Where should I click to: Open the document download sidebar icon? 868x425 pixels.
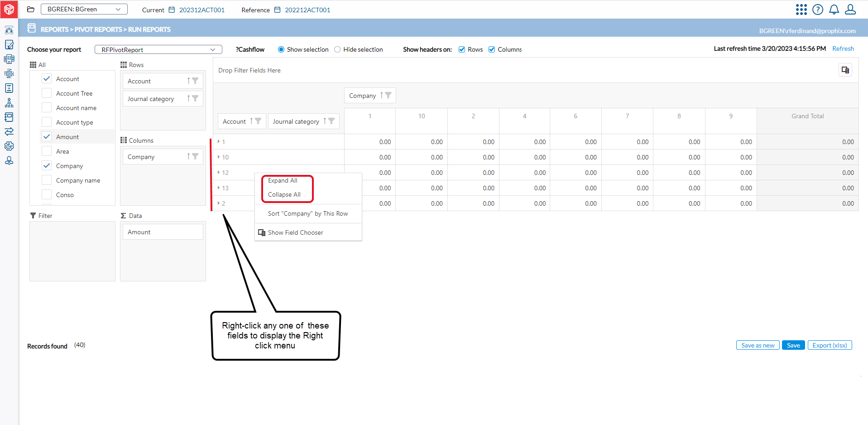click(9, 88)
